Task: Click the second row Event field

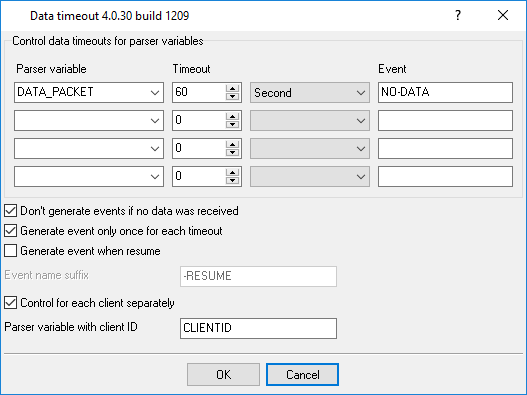Action: point(445,120)
